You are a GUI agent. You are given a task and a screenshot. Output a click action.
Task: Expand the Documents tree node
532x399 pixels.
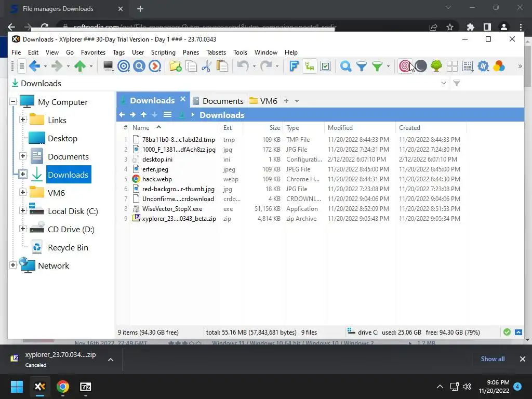click(x=23, y=156)
